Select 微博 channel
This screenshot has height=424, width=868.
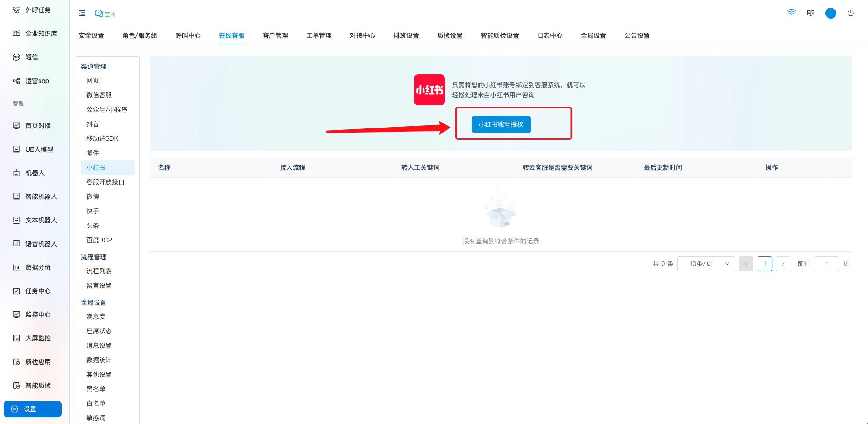coord(93,197)
